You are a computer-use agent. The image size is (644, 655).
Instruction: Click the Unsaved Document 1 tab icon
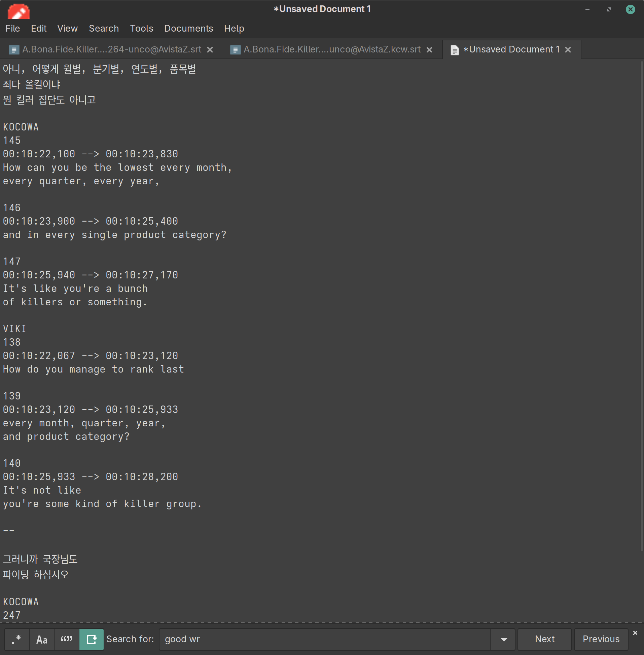pyautogui.click(x=455, y=50)
